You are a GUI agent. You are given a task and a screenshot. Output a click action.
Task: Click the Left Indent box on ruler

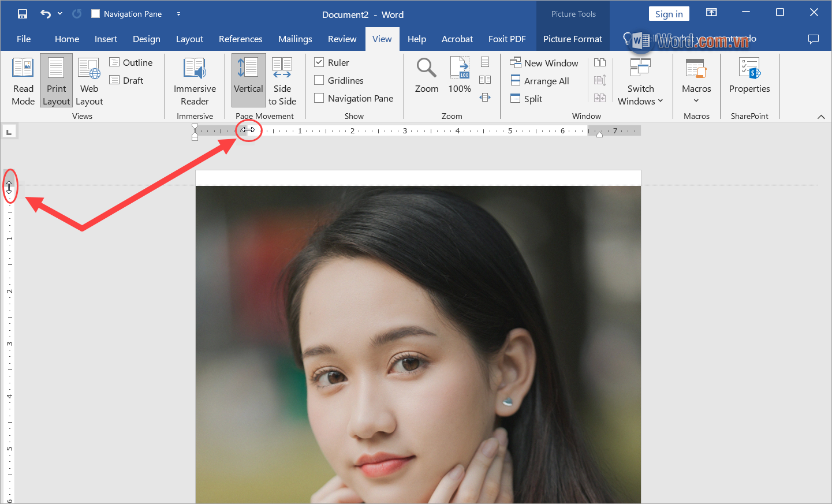pyautogui.click(x=195, y=138)
